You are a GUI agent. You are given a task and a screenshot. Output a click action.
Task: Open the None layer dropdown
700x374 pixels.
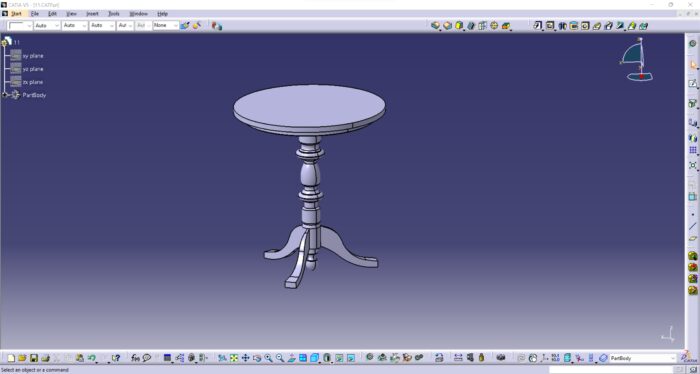166,25
